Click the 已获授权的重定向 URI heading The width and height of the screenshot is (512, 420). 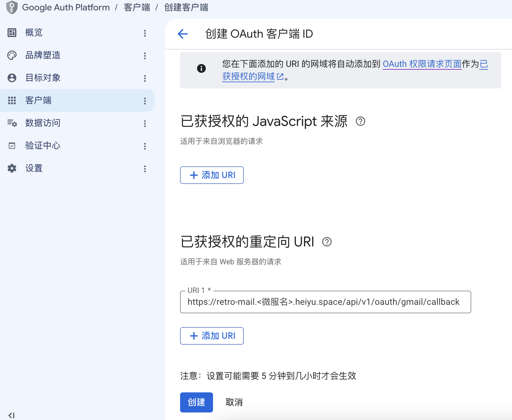(x=248, y=242)
